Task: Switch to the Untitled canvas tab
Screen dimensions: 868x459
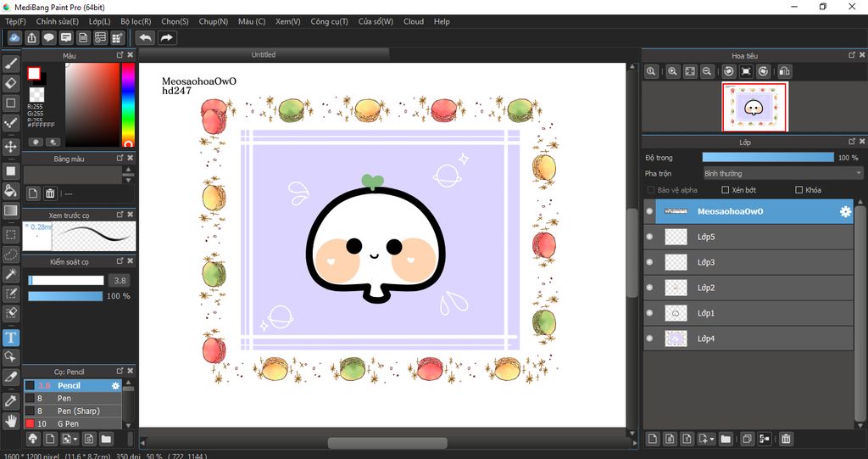Action: pyautogui.click(x=264, y=54)
